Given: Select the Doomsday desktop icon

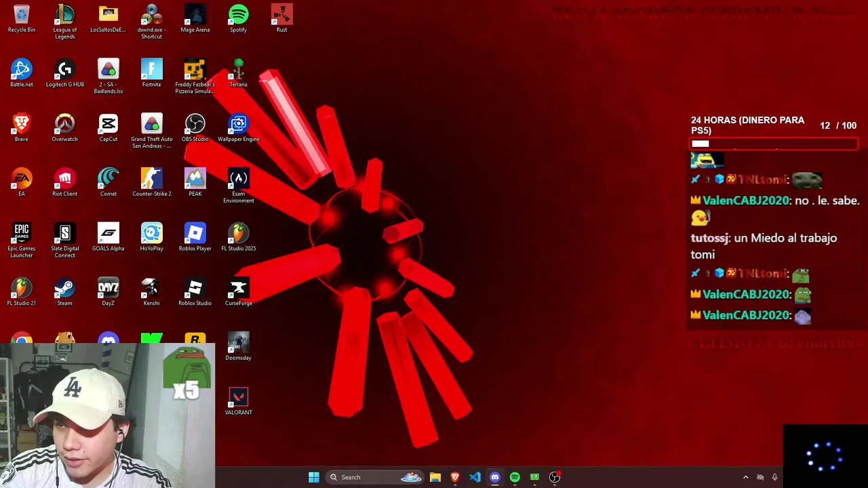Looking at the screenshot, I should 239,347.
